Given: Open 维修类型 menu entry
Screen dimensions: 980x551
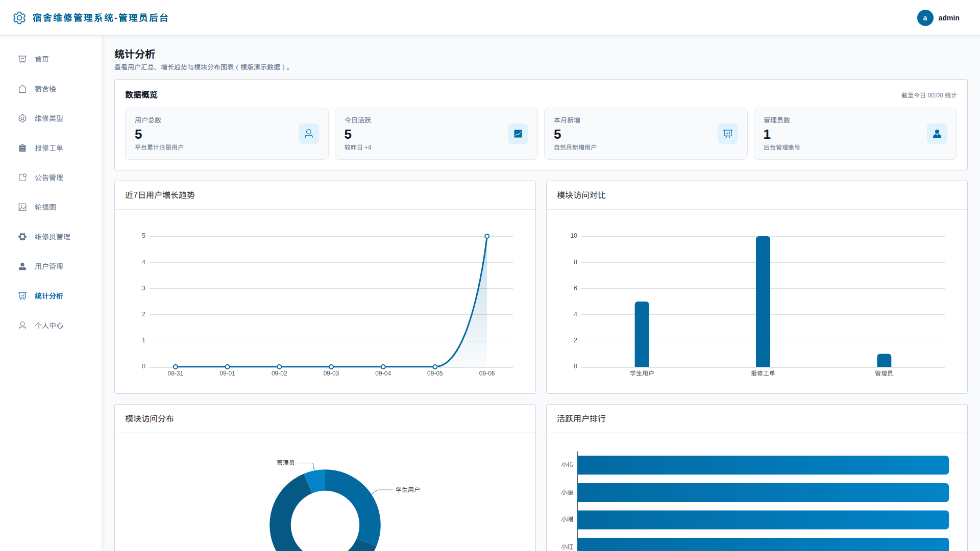Looking at the screenshot, I should [51, 118].
